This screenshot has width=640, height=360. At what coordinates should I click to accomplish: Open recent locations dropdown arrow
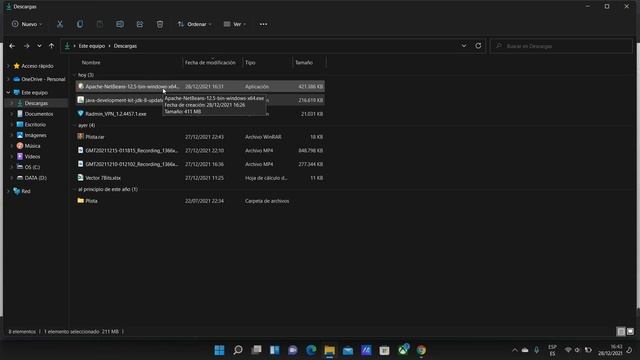pos(39,46)
